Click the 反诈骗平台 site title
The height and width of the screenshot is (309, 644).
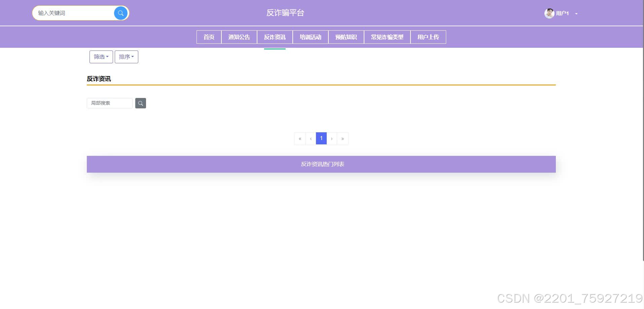click(285, 13)
